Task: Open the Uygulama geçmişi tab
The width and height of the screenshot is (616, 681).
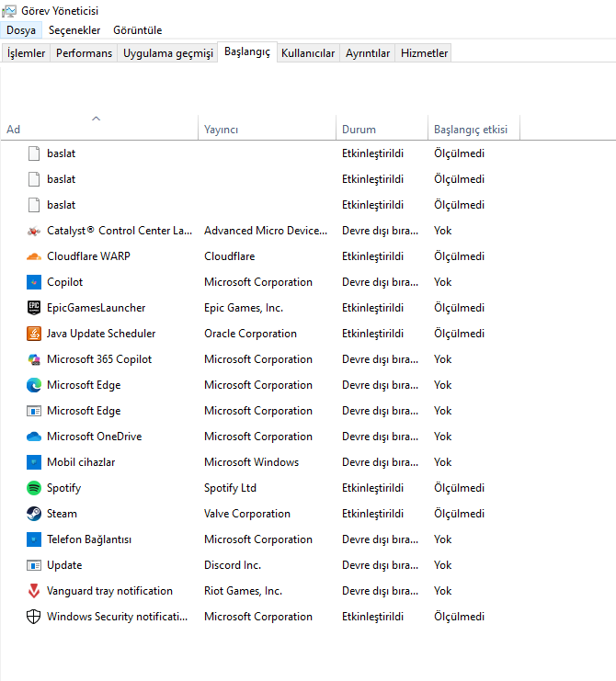Action: 168,53
